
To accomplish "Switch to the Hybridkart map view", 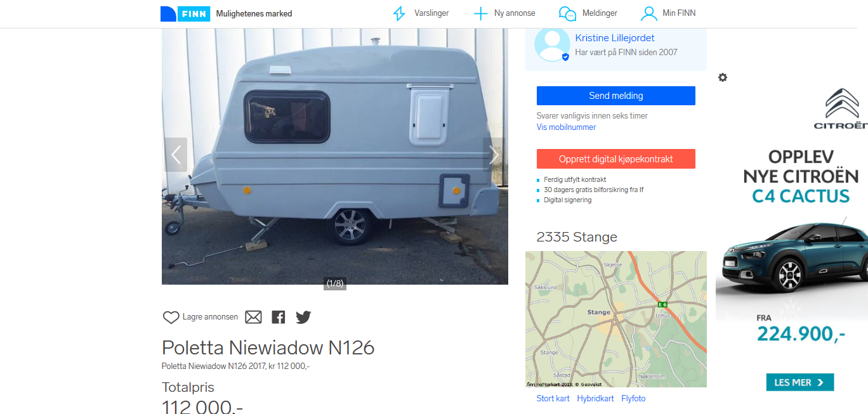I will [x=595, y=398].
